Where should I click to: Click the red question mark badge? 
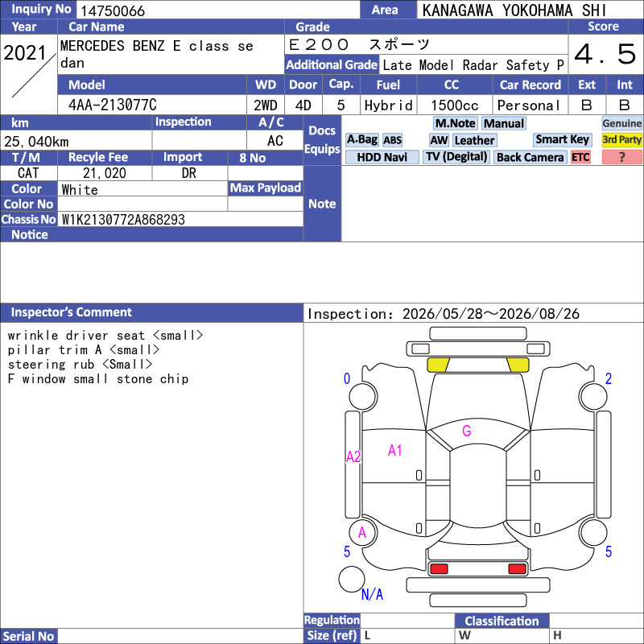[x=621, y=157]
